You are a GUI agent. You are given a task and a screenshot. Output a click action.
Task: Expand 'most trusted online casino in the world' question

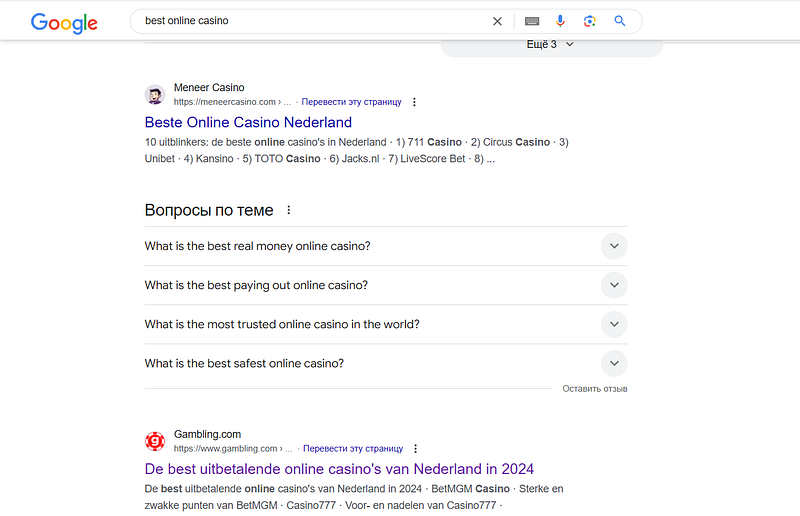386,324
